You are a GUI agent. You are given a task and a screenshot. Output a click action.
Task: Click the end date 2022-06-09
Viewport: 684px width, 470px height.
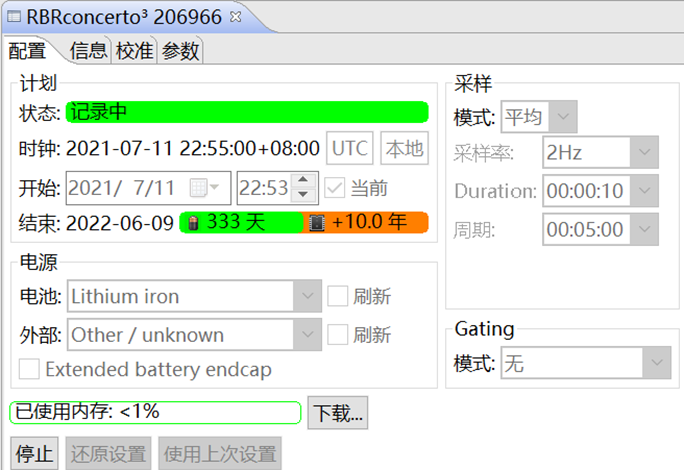pos(120,223)
